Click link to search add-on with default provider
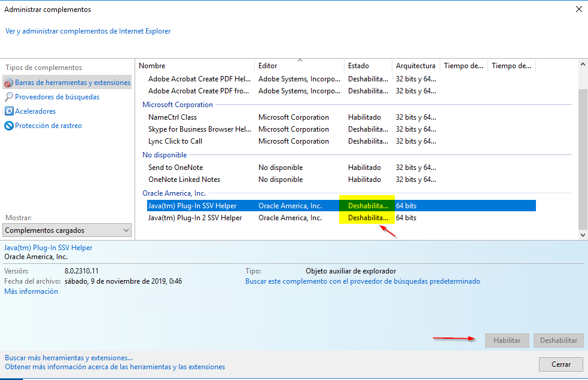The height and width of the screenshot is (380, 588). click(x=362, y=281)
